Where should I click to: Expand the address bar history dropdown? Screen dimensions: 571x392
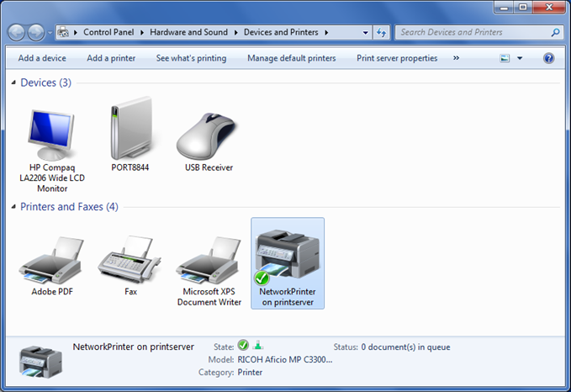(366, 33)
